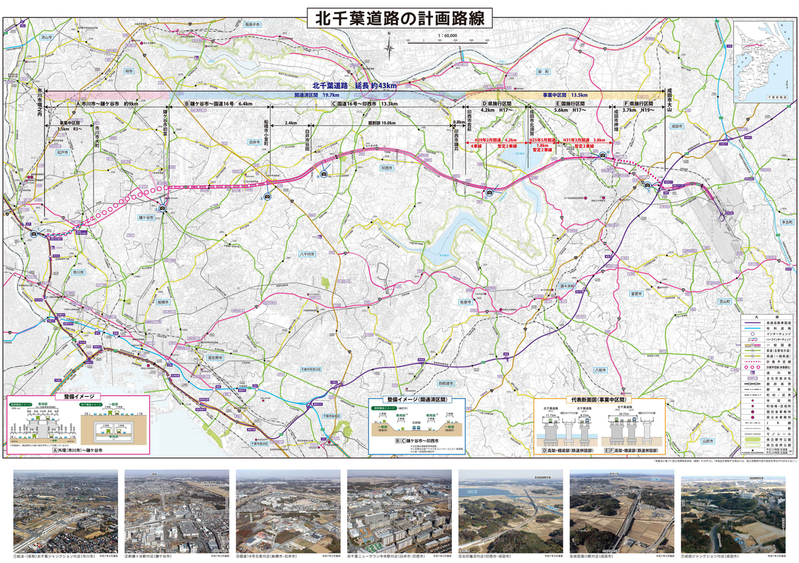799x563 pixels.
Task: Click the north arrow compass symbol
Action: click(x=389, y=47)
